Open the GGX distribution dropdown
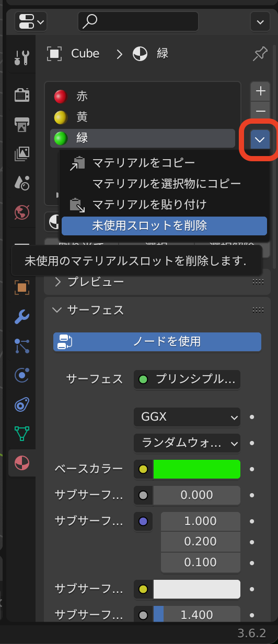This screenshot has width=278, height=644. point(187,417)
